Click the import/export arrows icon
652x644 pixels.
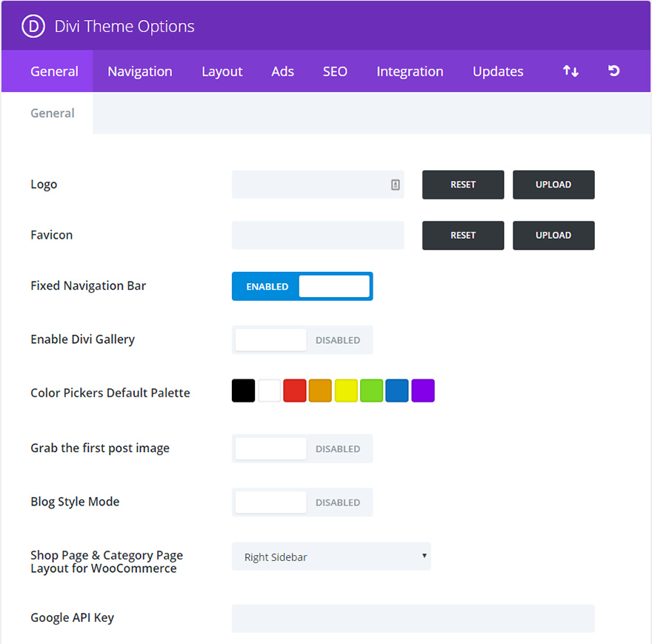(x=570, y=71)
